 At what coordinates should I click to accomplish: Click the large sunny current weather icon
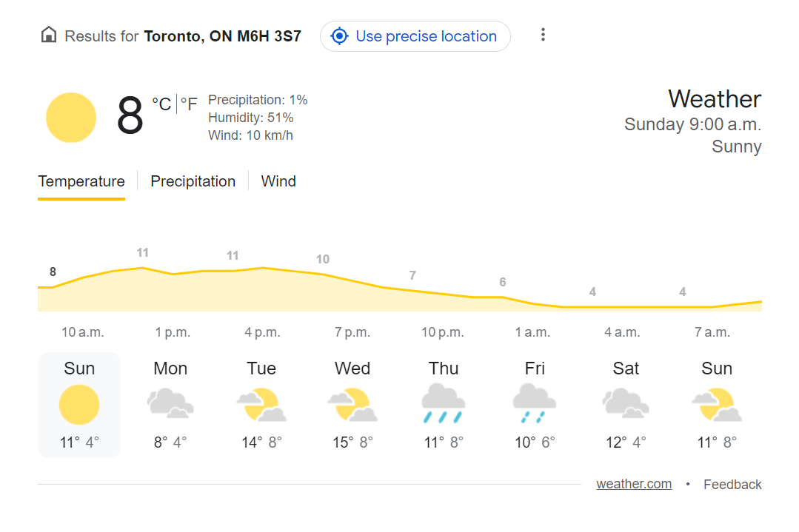point(71,118)
